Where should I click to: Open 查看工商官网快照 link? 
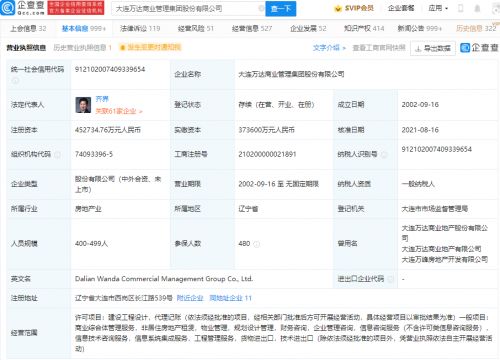coord(379,48)
